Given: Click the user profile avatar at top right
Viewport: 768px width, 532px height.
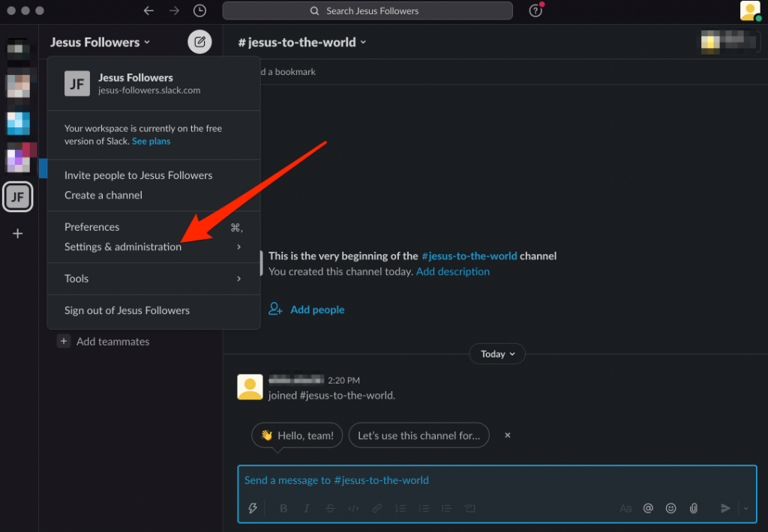Looking at the screenshot, I should click(x=750, y=10).
